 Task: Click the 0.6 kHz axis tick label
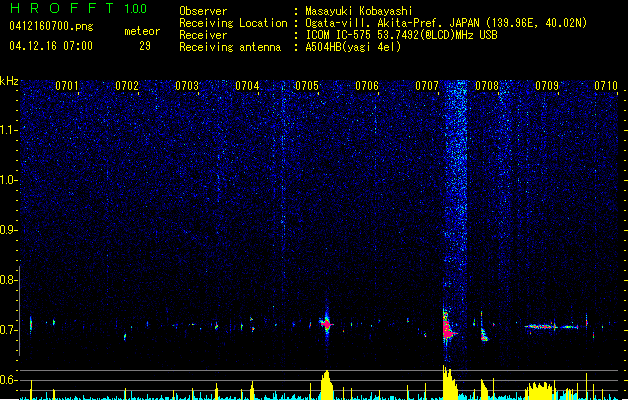[x=8, y=380]
